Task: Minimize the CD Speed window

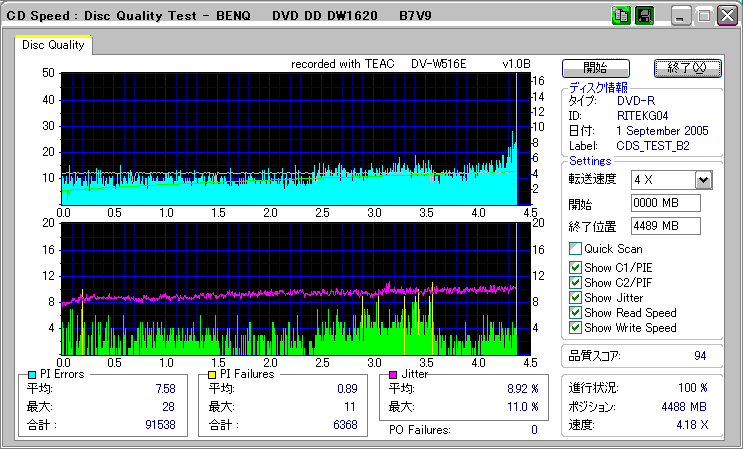Action: 681,16
